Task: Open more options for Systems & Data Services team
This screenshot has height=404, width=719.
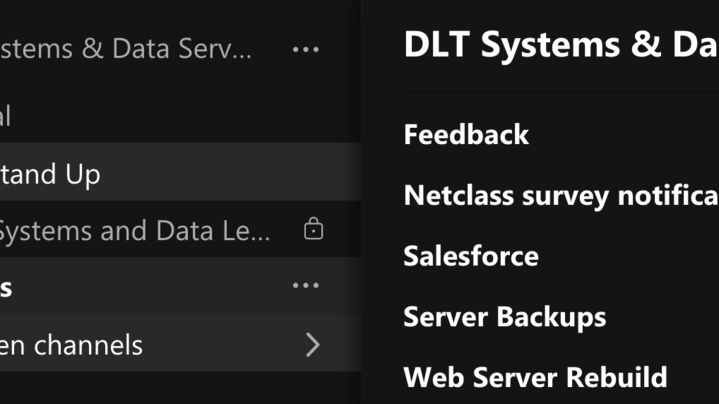Action: tap(305, 48)
